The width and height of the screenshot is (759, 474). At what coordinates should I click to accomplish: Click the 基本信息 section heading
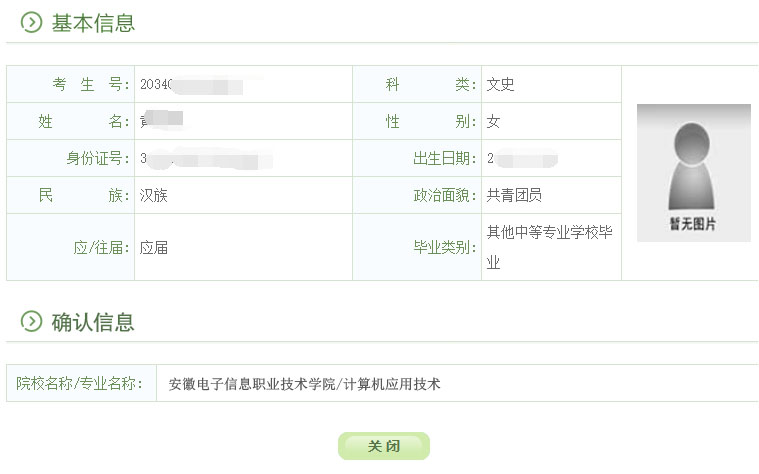93,23
